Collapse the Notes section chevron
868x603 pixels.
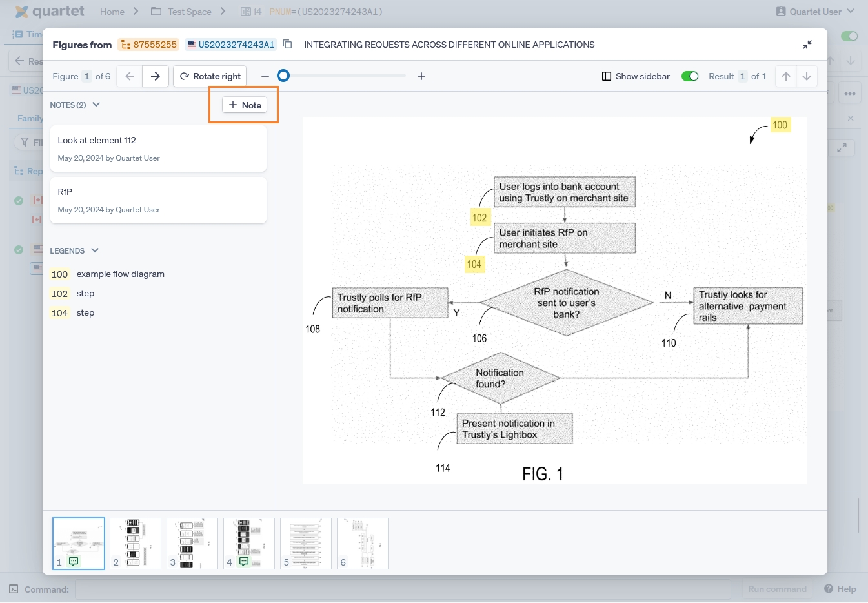pos(96,105)
